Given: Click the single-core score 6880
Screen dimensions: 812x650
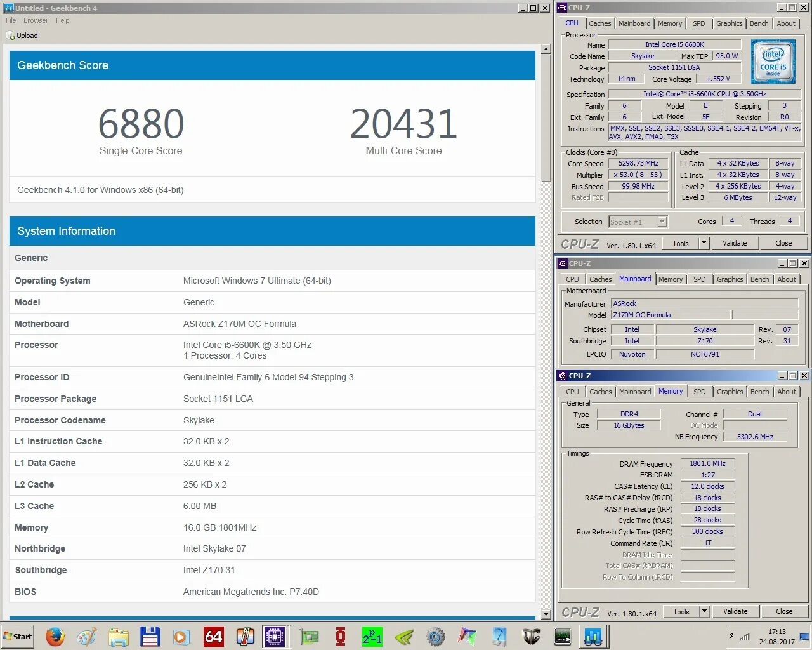Looking at the screenshot, I should point(141,124).
